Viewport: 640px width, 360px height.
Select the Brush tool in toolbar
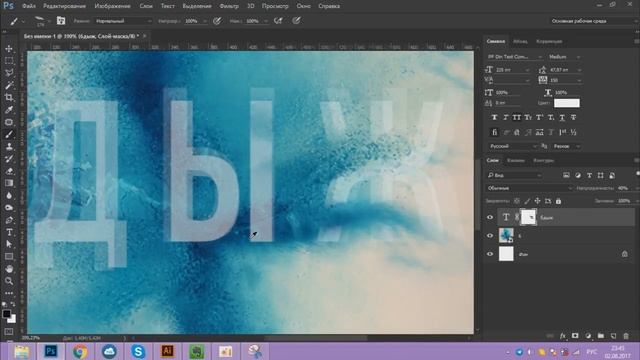9,134
